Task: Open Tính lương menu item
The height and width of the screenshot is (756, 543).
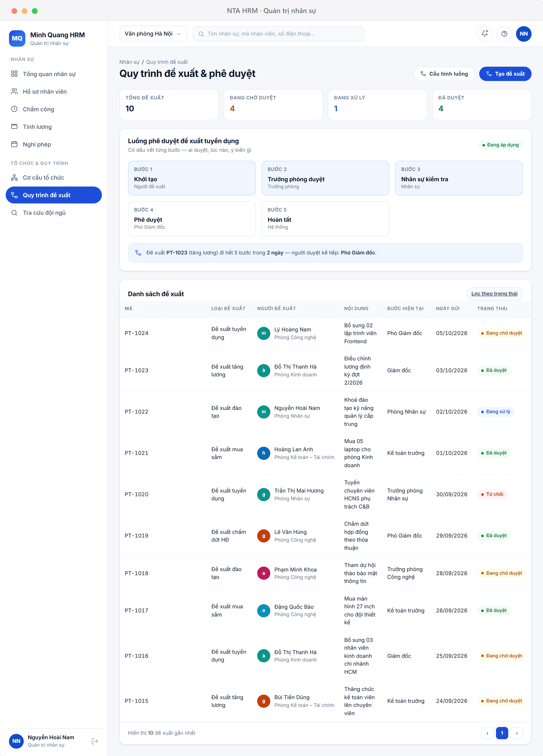Action: tap(54, 127)
